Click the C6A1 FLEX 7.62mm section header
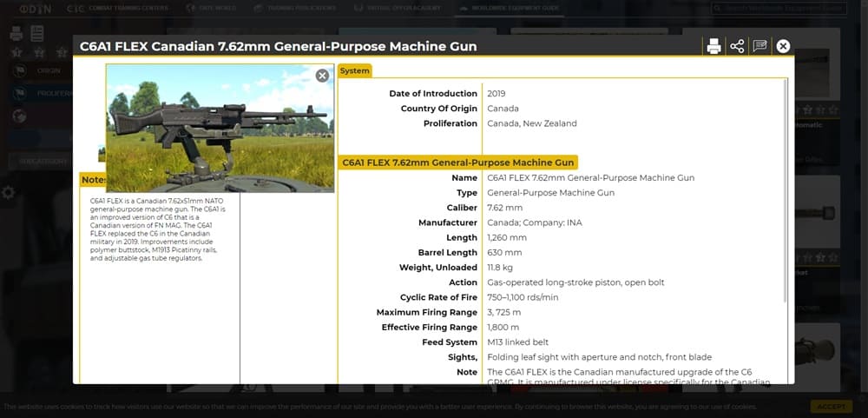The image size is (868, 418). (457, 163)
